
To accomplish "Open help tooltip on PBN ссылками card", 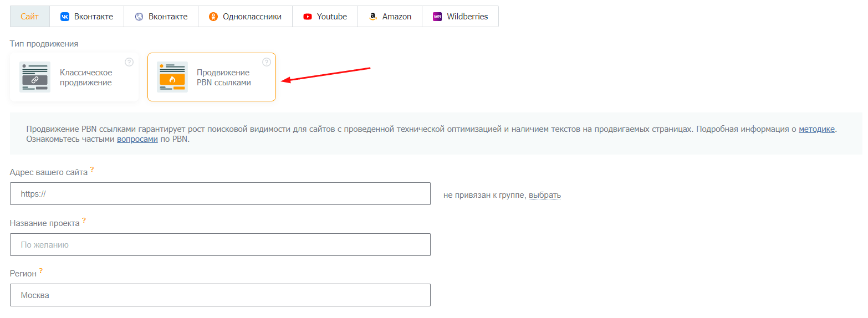I will point(267,62).
